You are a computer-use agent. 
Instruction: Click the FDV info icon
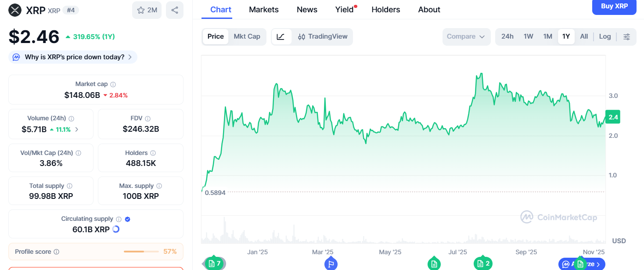coord(148,119)
